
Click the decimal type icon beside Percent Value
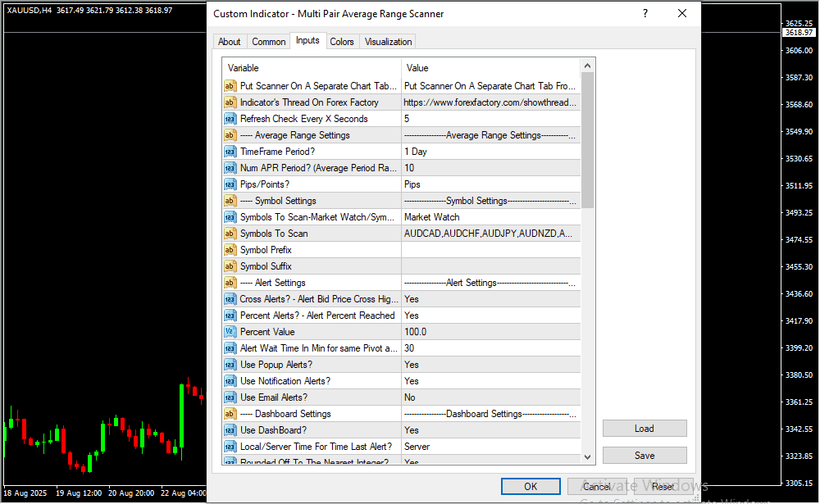(230, 332)
